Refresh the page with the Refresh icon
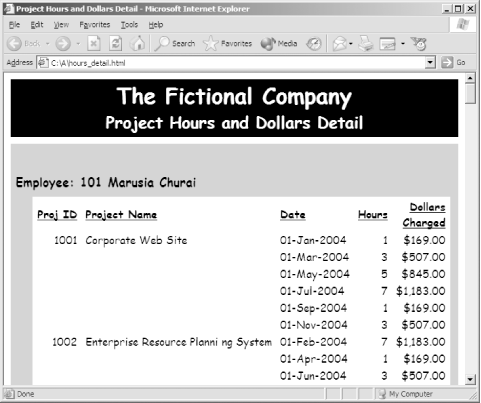This screenshot has width=481, height=403. [116, 44]
